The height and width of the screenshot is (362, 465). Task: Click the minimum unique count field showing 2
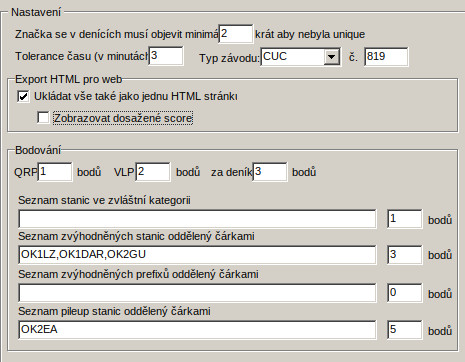coord(236,34)
